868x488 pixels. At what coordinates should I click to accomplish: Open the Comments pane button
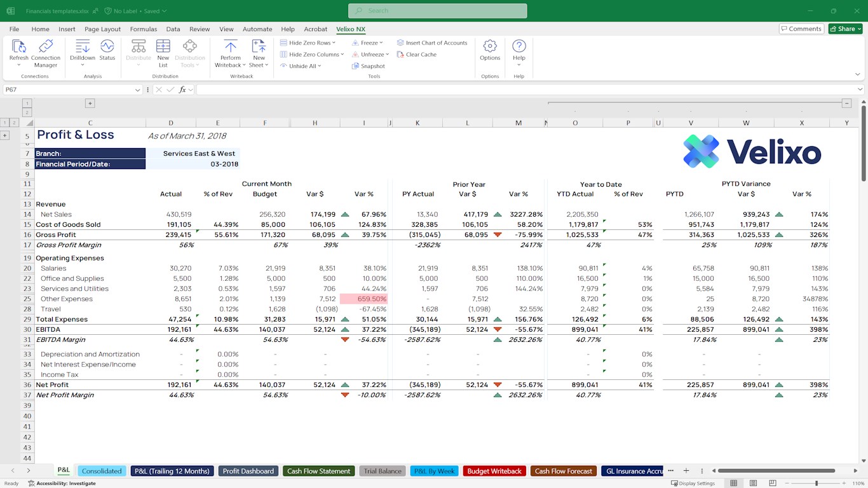coord(801,29)
